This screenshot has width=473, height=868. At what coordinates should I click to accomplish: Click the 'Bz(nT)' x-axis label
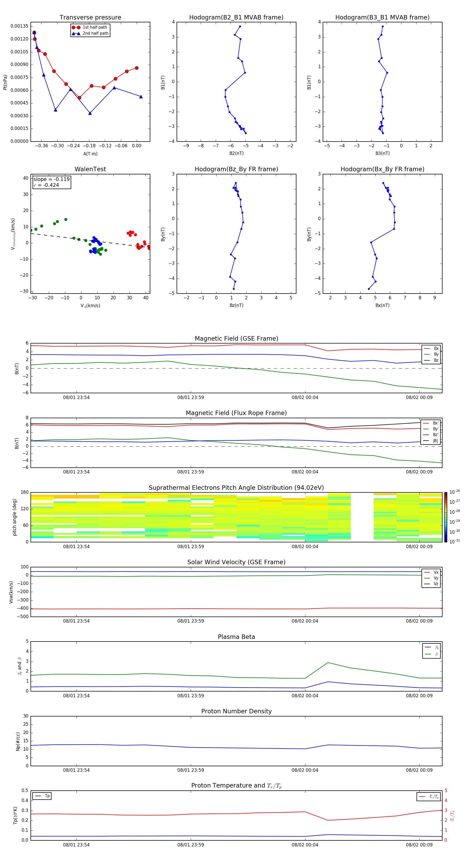[236, 305]
